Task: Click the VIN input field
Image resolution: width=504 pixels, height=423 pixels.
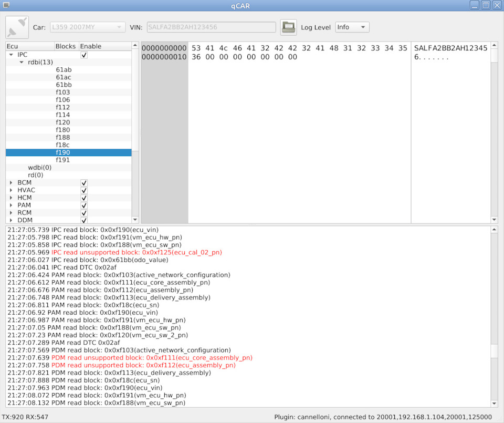Action: click(211, 27)
